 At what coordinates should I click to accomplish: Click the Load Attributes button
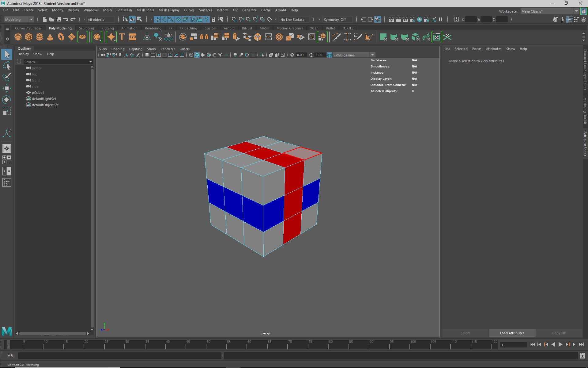tap(512, 333)
